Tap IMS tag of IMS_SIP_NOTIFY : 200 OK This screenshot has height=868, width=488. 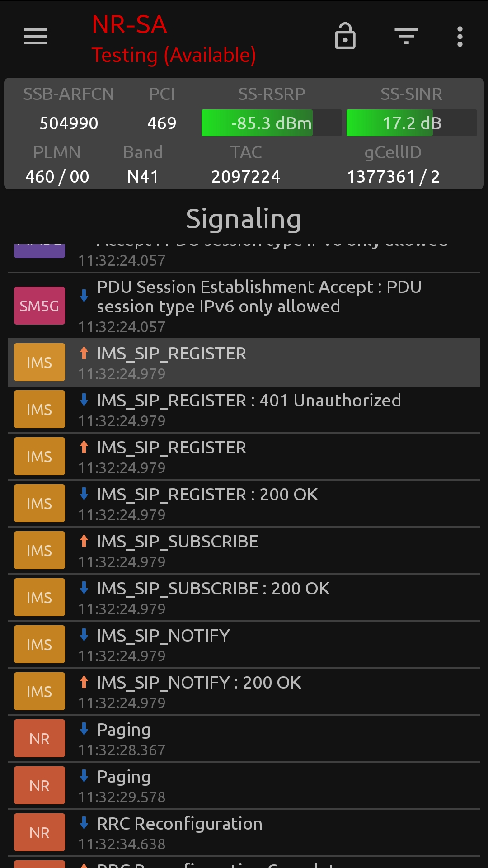(x=39, y=692)
